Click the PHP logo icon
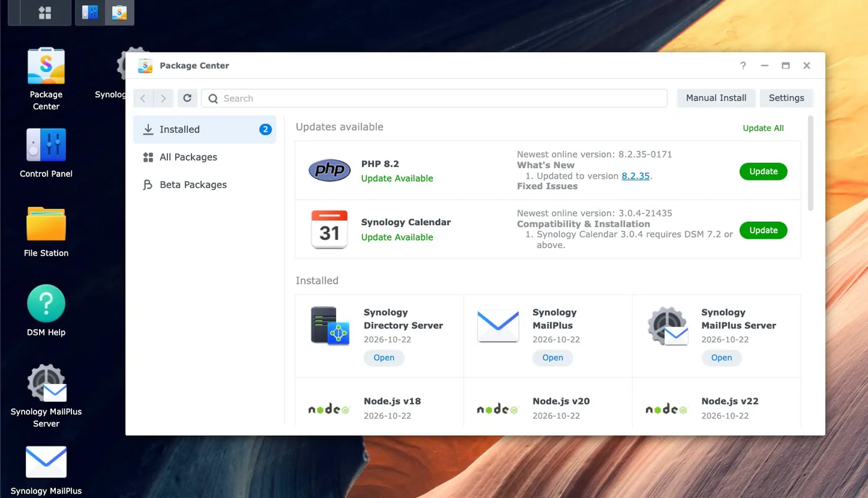This screenshot has width=868, height=498. pos(329,170)
